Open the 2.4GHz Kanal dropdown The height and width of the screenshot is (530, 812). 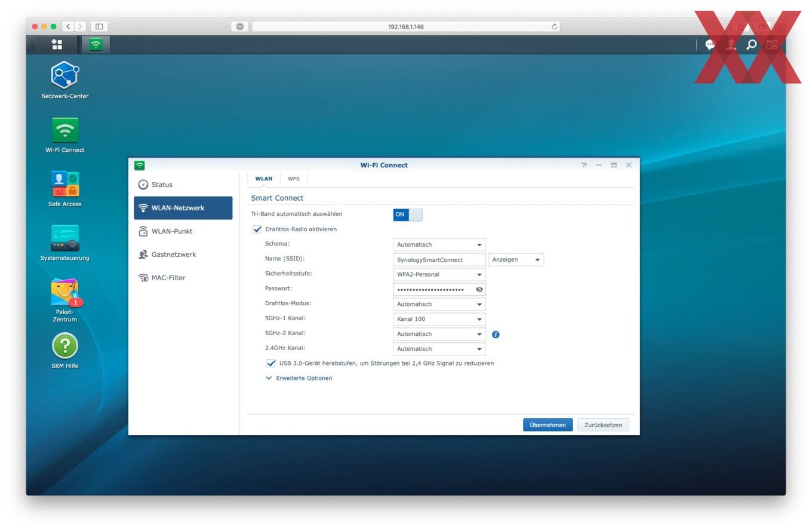point(439,349)
